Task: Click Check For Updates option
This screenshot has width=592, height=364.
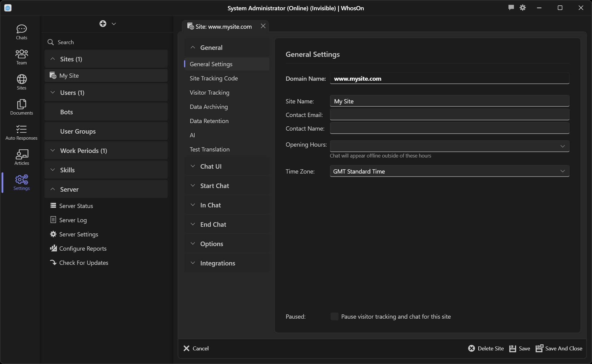Action: click(84, 263)
